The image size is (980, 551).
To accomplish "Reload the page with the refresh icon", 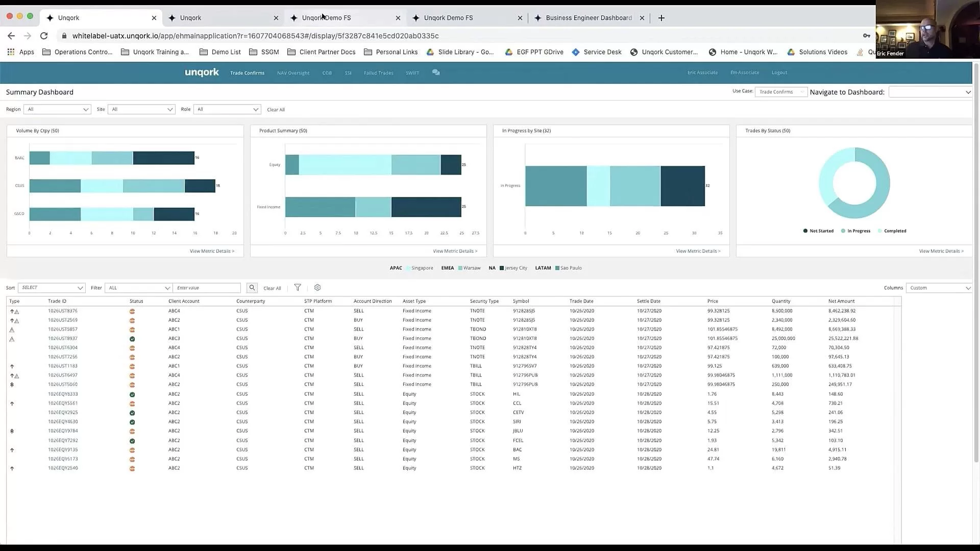I will (44, 36).
